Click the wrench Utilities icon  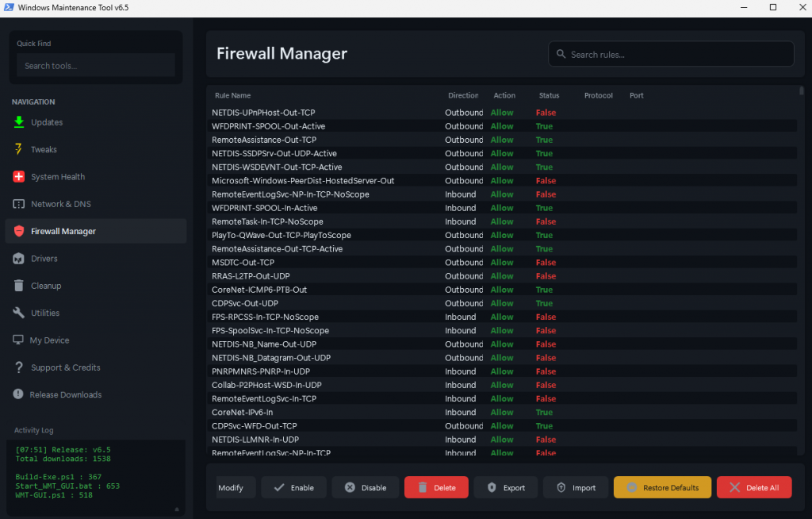click(x=19, y=313)
